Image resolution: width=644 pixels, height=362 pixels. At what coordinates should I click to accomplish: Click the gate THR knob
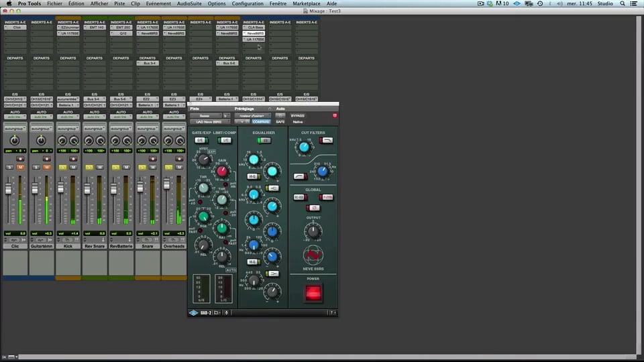[x=203, y=188]
